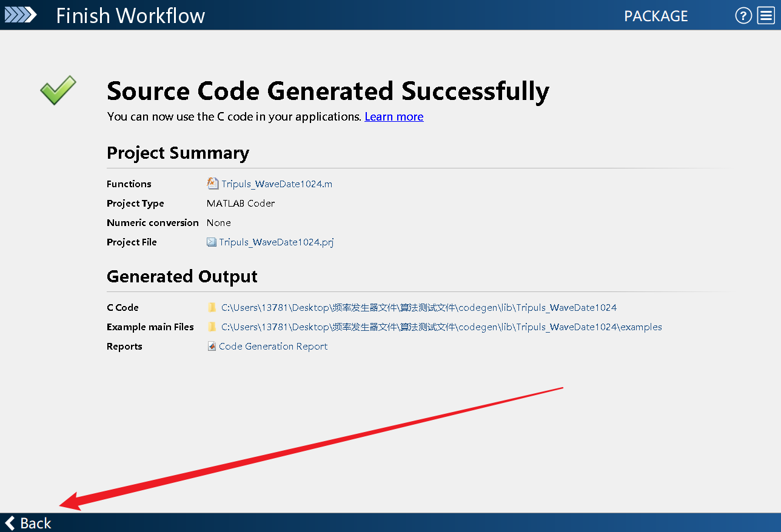Click the folder icon in C Code row

212,307
